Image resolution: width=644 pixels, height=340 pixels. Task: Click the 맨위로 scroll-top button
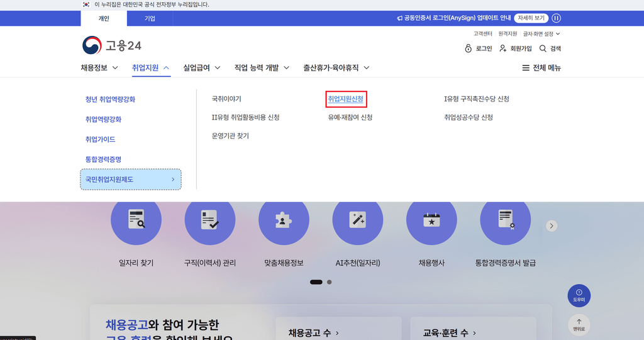click(x=579, y=325)
